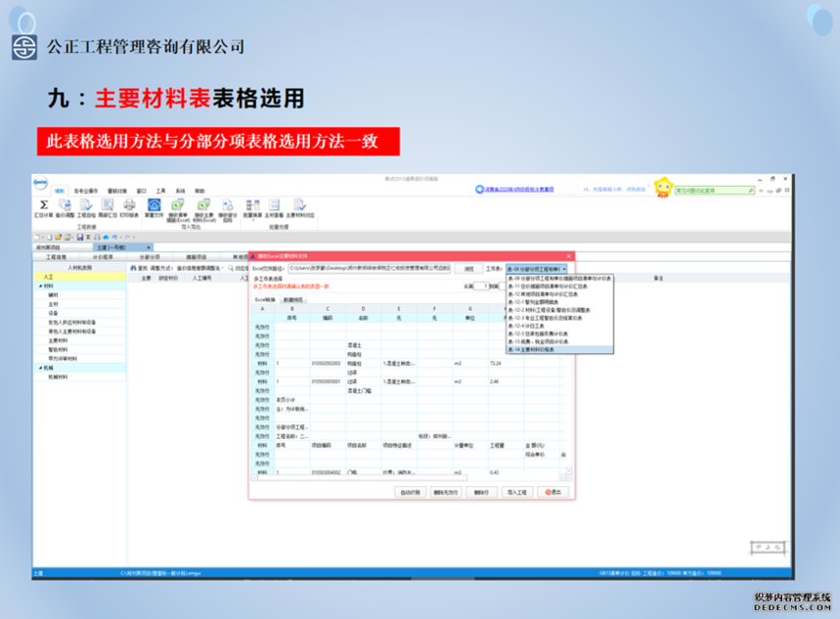
Task: Click the open-folder icon in quick toolbar
Action: point(59,237)
